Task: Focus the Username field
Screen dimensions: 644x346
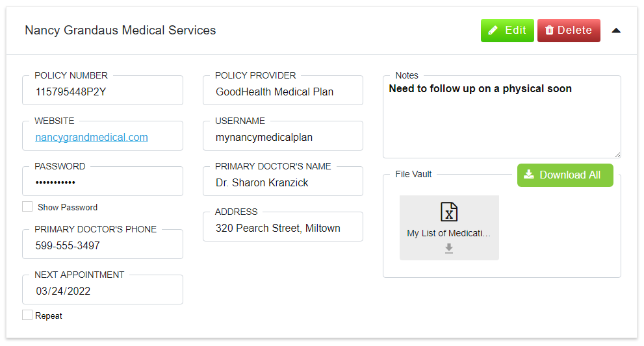Action: (x=283, y=136)
